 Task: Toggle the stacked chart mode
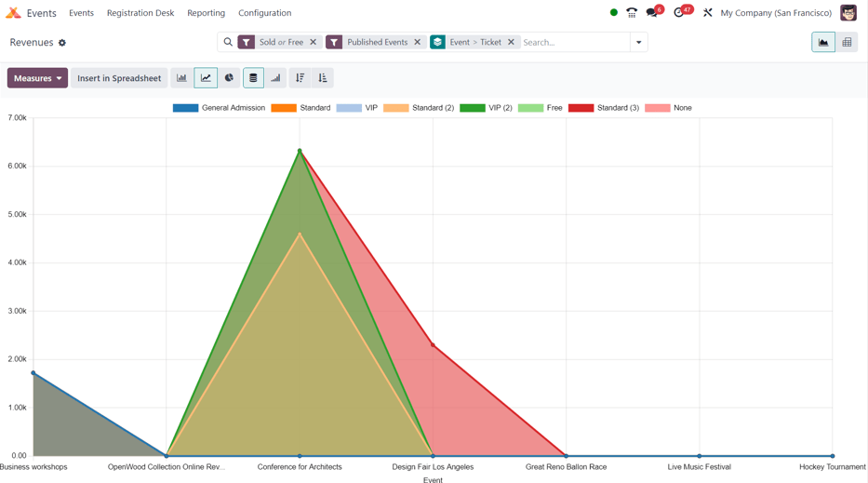click(253, 78)
